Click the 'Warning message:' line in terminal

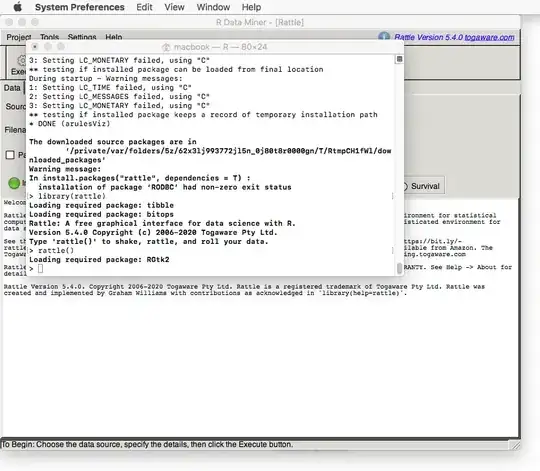tap(65, 169)
